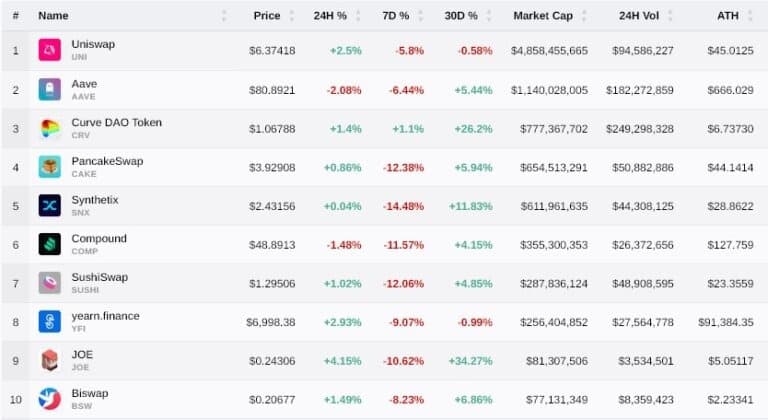Click the Price header label
Screen dimensions: 768x420
(267, 16)
